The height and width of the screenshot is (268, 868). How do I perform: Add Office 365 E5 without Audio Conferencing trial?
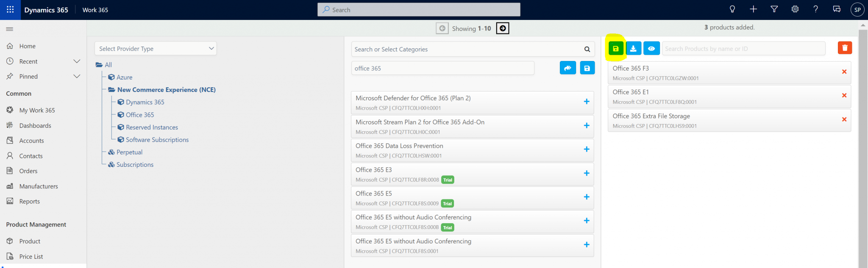[x=587, y=221]
